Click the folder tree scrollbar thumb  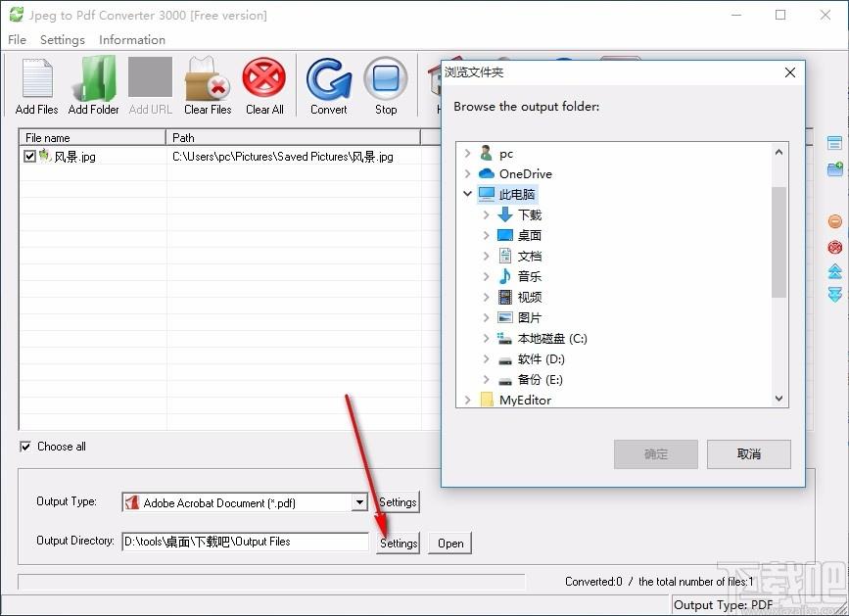click(x=778, y=242)
